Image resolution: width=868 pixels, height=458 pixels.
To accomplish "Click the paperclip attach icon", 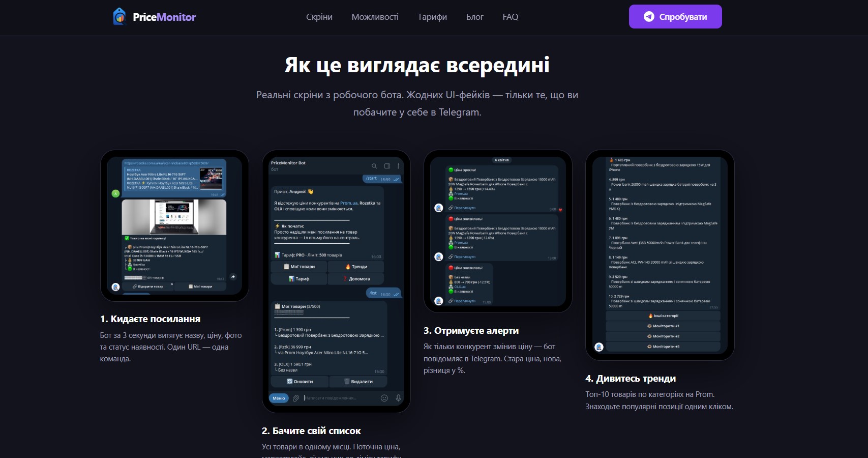I will (295, 398).
